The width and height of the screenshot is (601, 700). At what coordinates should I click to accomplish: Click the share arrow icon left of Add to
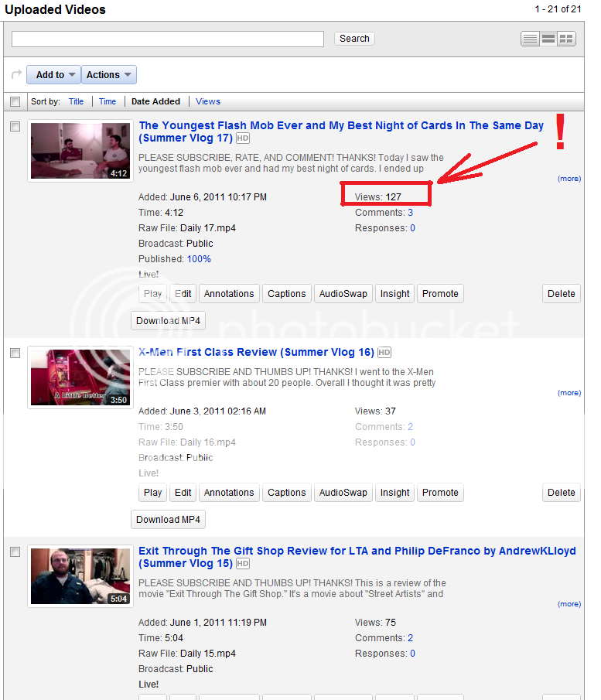[16, 75]
